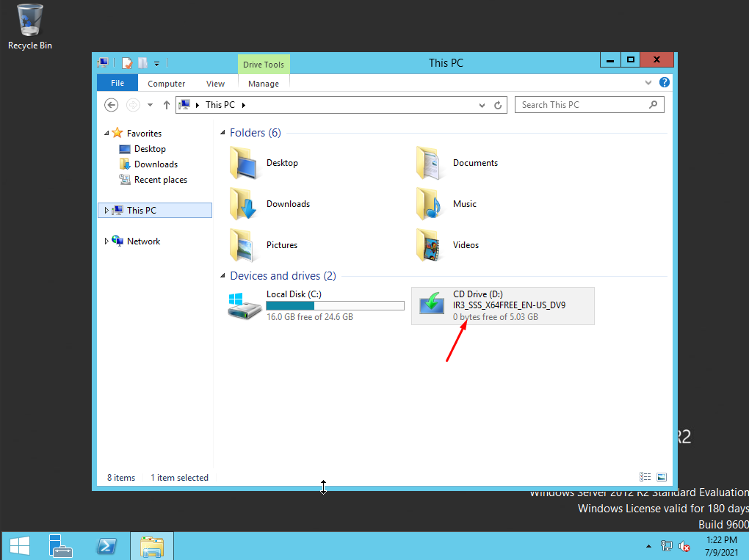Select the Pictures folder icon
The width and height of the screenshot is (749, 560).
(x=244, y=245)
